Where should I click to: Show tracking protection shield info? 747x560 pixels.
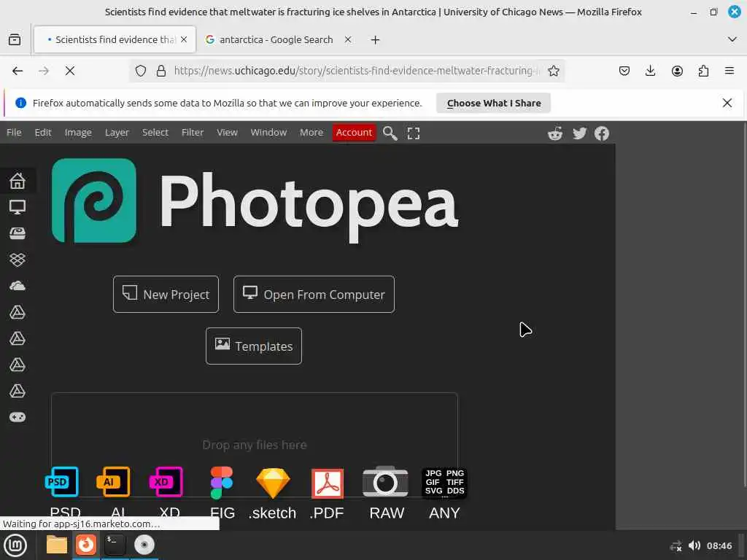[x=141, y=71]
